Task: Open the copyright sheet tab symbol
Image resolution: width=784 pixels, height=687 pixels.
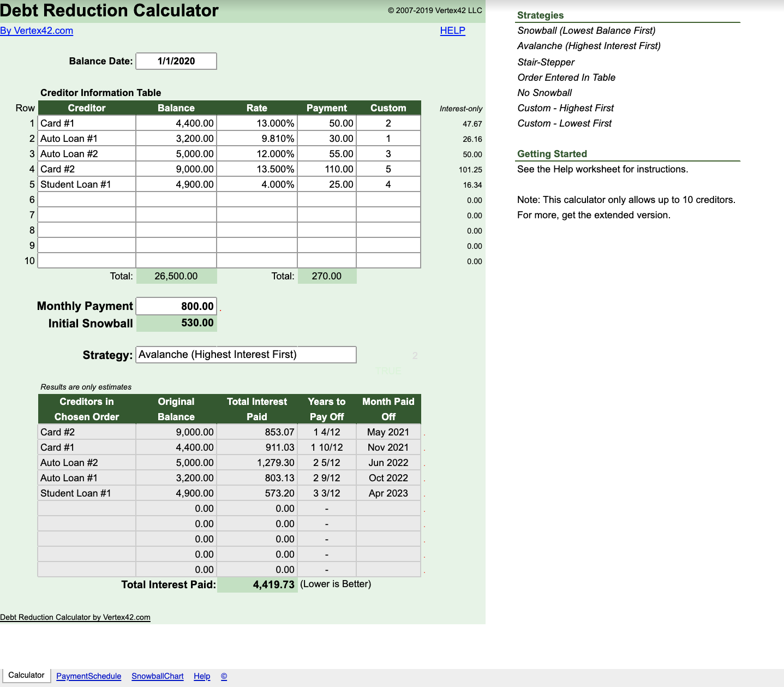Action: pos(224,676)
